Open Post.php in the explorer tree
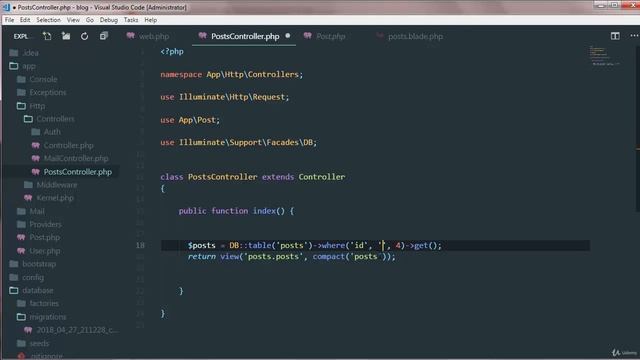The height and width of the screenshot is (360, 640). (44, 237)
